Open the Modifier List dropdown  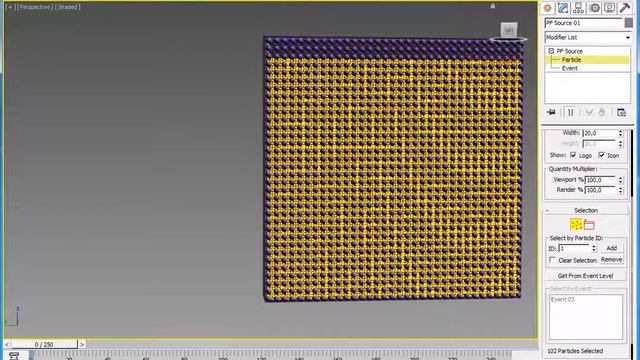point(587,38)
